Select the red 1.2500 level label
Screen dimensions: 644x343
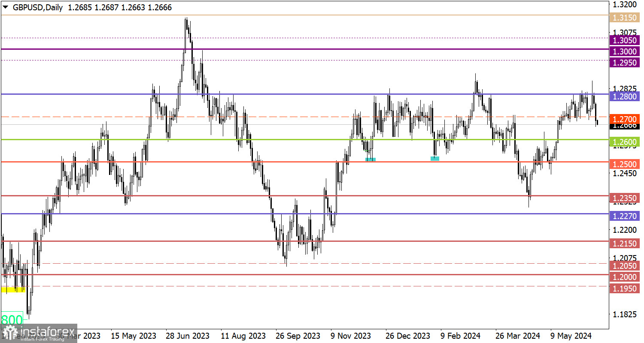tap(625, 164)
